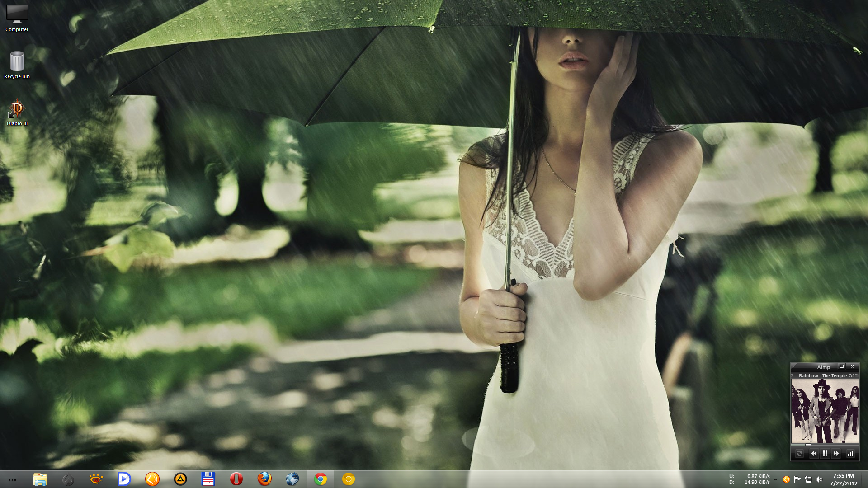Click the Aimp track progress slider
The width and height of the screenshot is (868, 488).
click(x=825, y=445)
